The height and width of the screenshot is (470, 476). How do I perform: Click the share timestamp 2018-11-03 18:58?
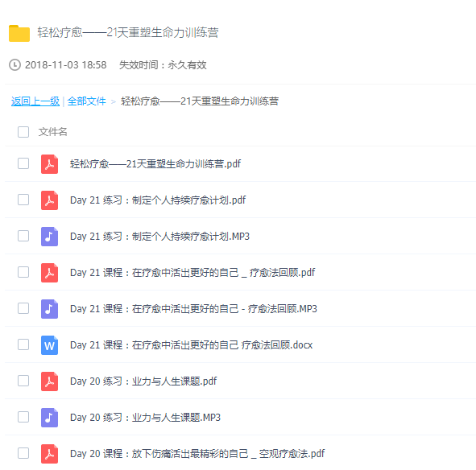tap(65, 65)
